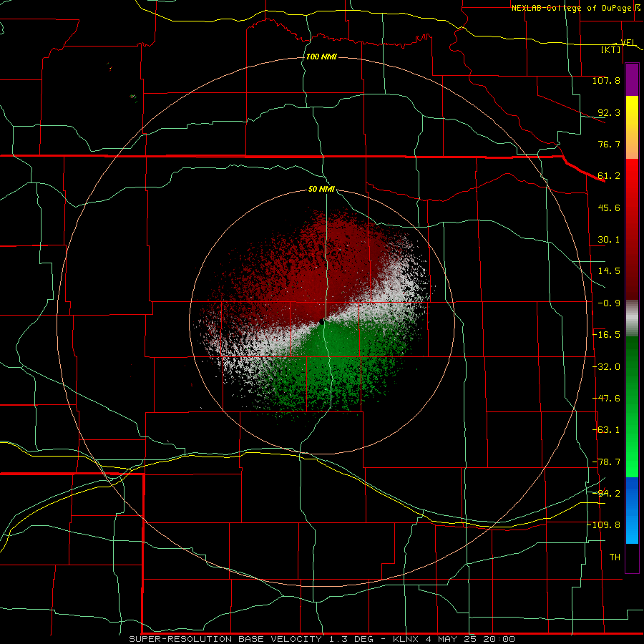644x644 pixels.
Task: Click the -78.7 velocity scale value
Action: [x=606, y=462]
